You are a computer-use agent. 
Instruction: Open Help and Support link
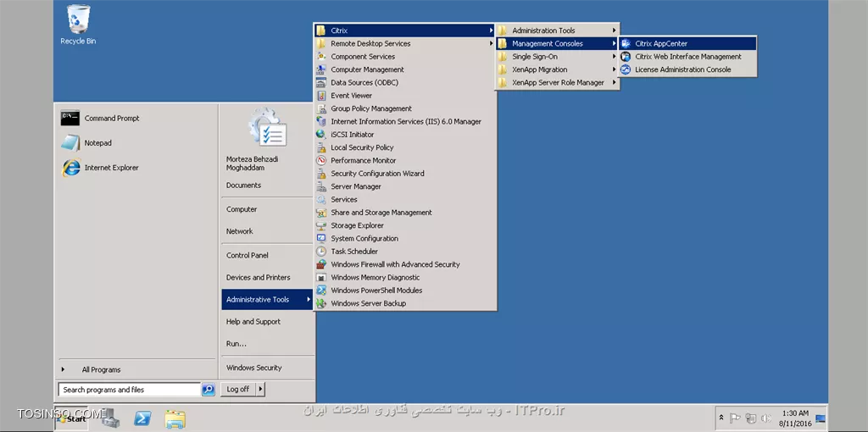(x=253, y=322)
